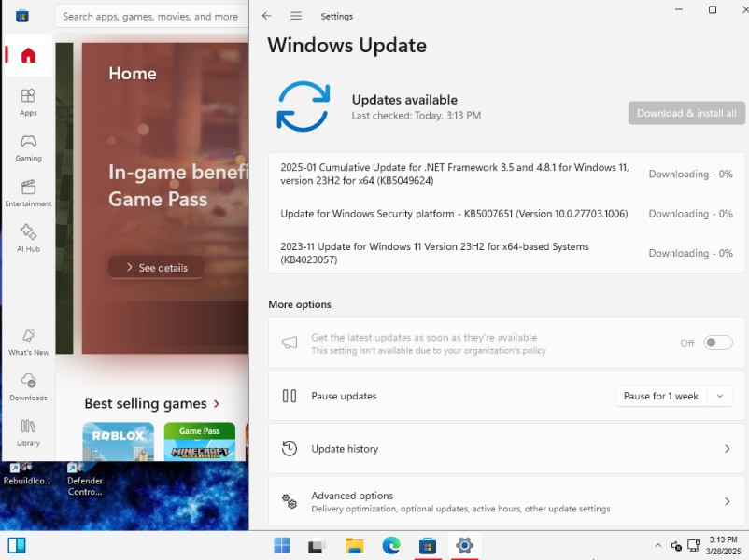Open the Pause for 1 week dropdown arrow
The image size is (749, 560).
(720, 396)
